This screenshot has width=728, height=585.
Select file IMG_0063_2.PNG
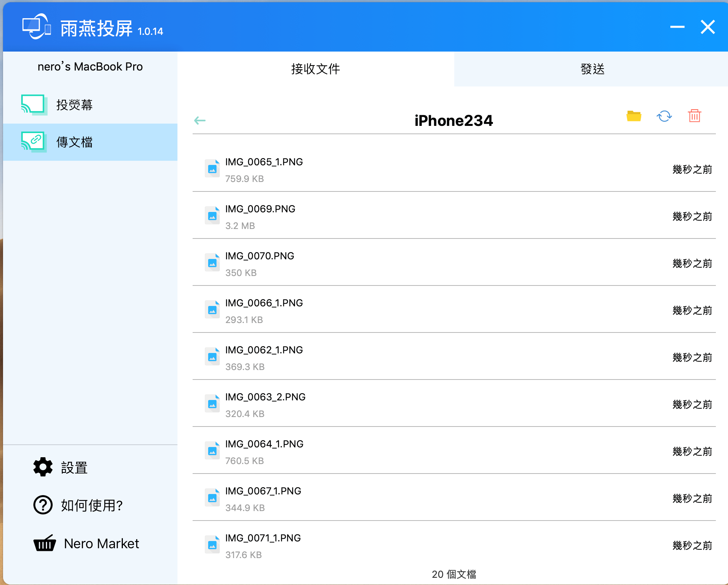coord(454,405)
